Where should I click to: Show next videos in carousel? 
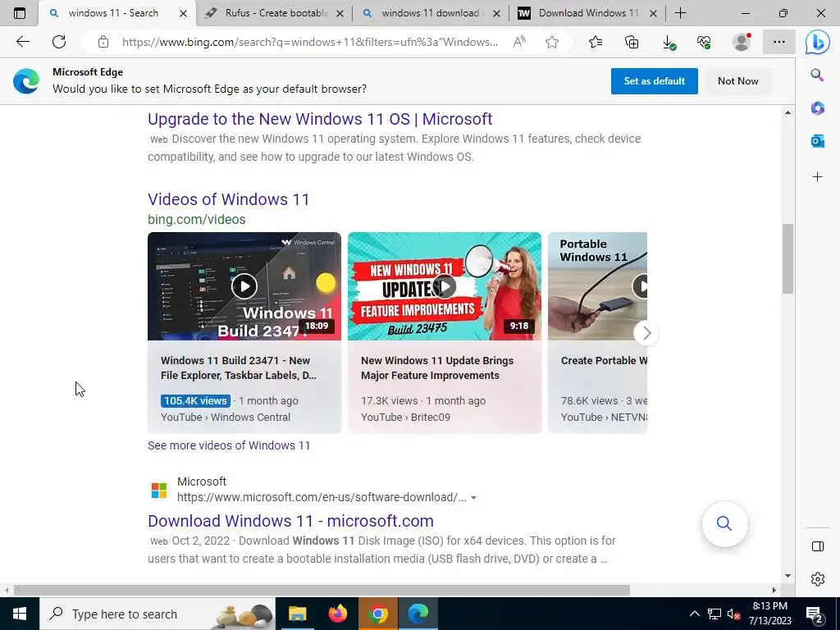[646, 333]
